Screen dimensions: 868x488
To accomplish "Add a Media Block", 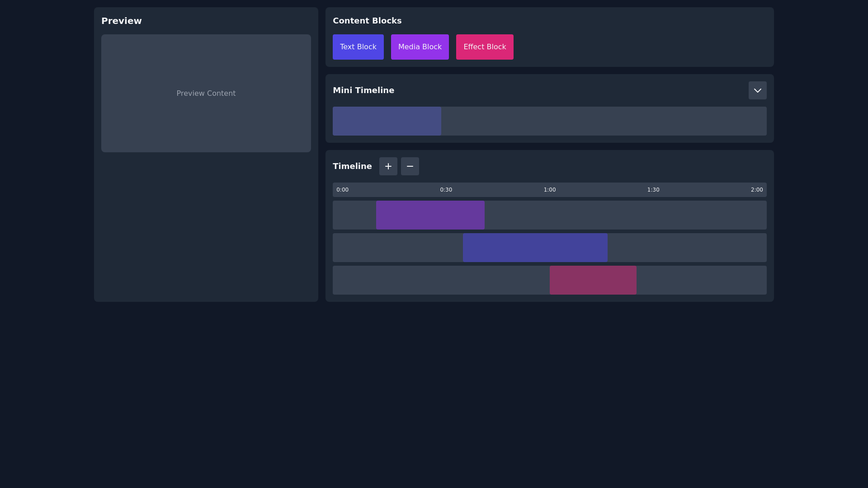I will (420, 47).
